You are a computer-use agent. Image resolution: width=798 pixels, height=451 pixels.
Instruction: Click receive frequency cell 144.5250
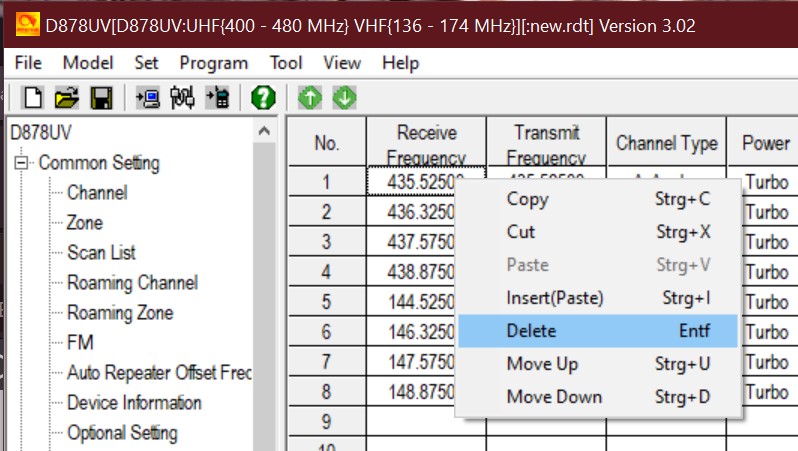pyautogui.click(x=411, y=302)
